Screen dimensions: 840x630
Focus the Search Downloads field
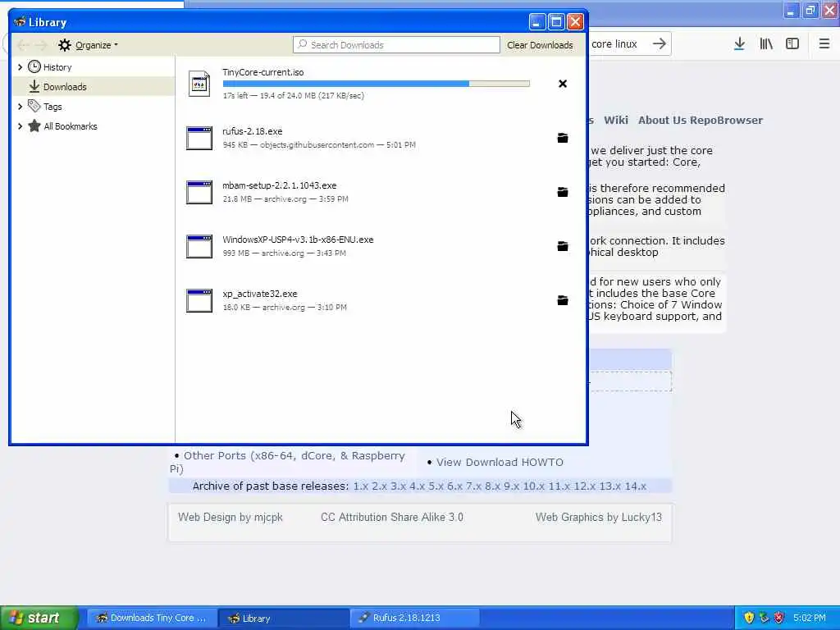[396, 45]
